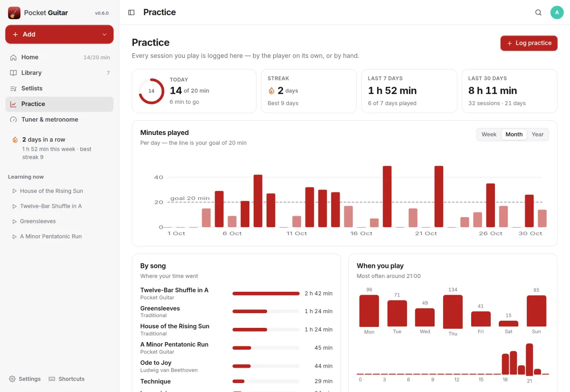Image resolution: width=570 pixels, height=392 pixels.
Task: Click the Settings gear icon
Action: point(12,379)
